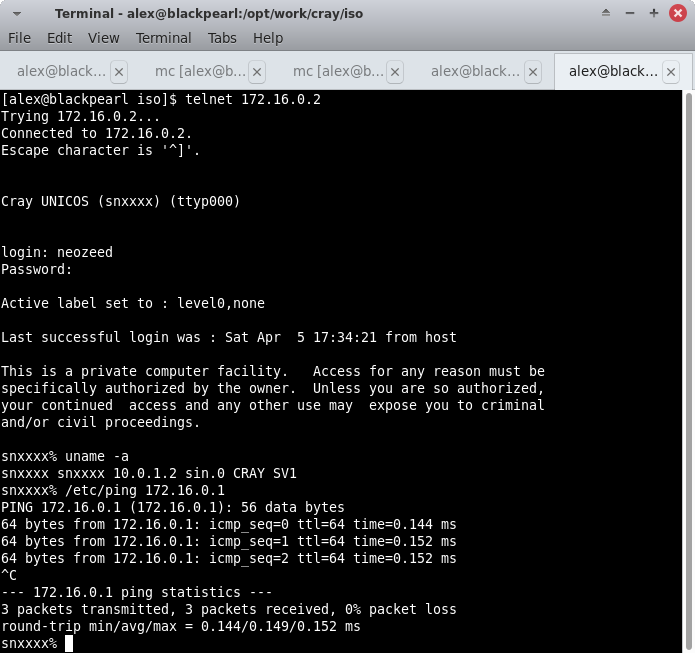Viewport: 695px width, 653px height.
Task: Open the Edit menu
Action: pyautogui.click(x=60, y=38)
